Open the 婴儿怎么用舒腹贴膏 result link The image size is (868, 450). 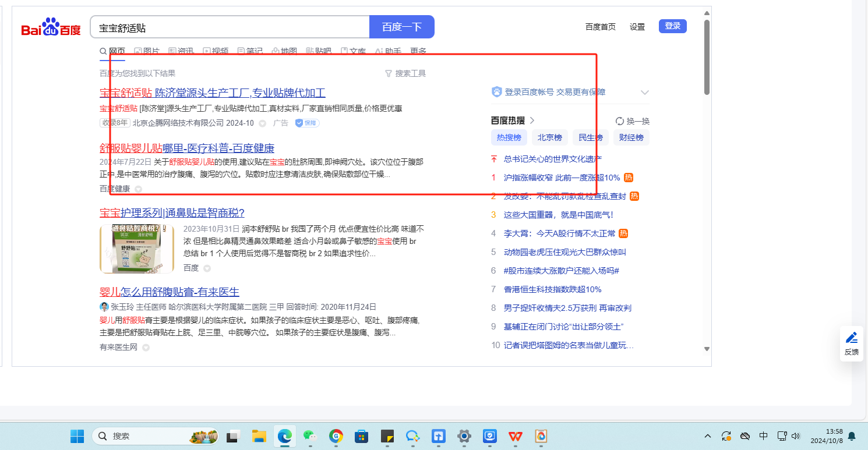pyautogui.click(x=170, y=292)
